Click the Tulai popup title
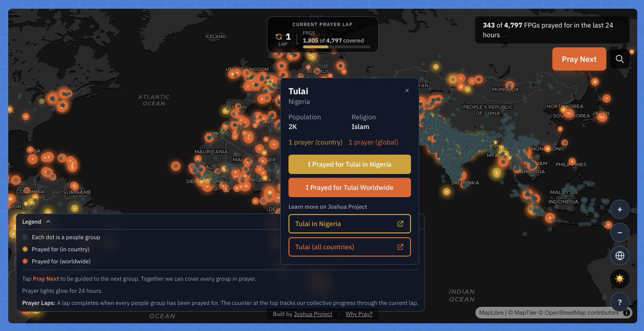Image resolution: width=644 pixels, height=331 pixels. pyautogui.click(x=298, y=91)
